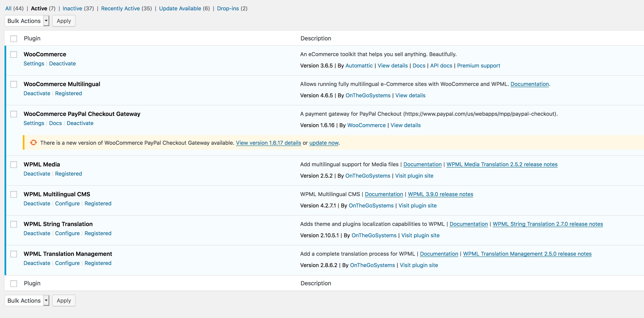Open WPML Media Documentation link

pos(422,164)
